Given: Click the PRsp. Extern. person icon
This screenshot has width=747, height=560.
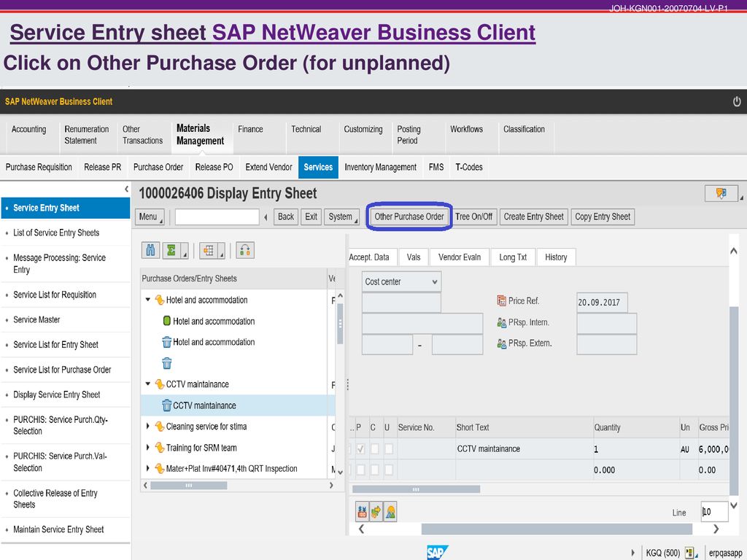Looking at the screenshot, I should [x=501, y=343].
